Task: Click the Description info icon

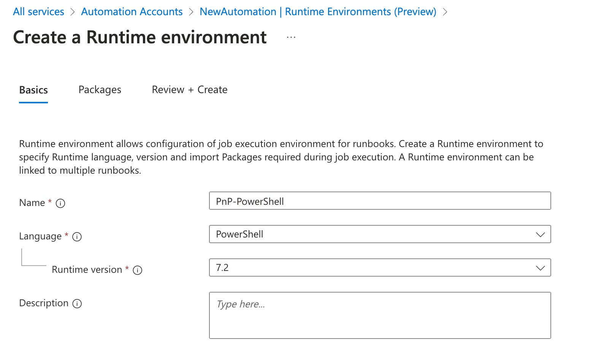Action: tap(77, 304)
